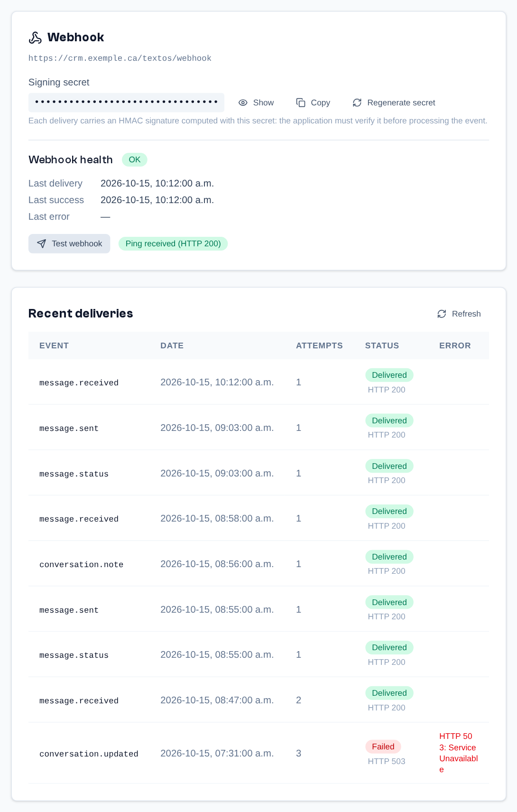
Task: Click the Show button label
Action: [x=263, y=103]
